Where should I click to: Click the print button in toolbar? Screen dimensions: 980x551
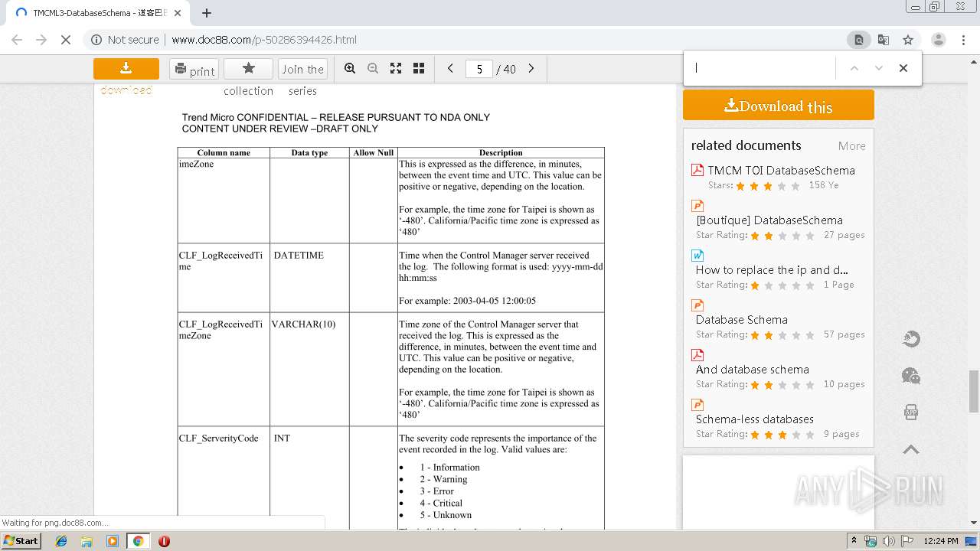pyautogui.click(x=194, y=70)
